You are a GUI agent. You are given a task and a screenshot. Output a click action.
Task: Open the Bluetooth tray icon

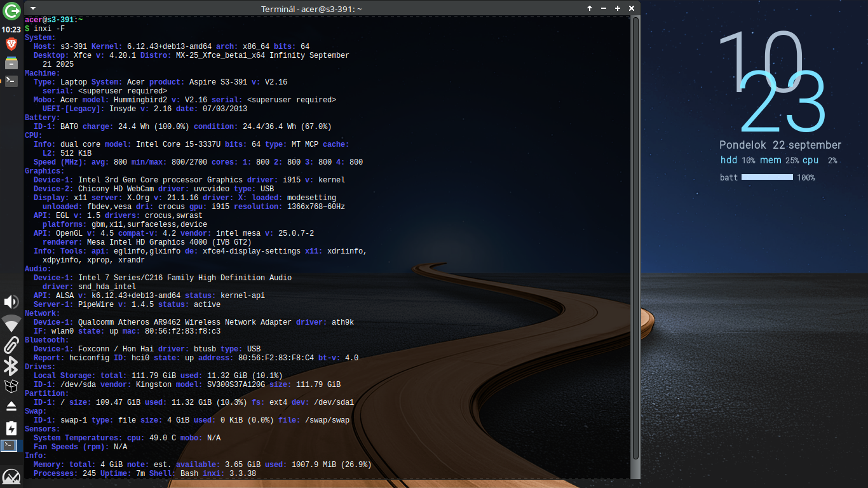(11, 366)
